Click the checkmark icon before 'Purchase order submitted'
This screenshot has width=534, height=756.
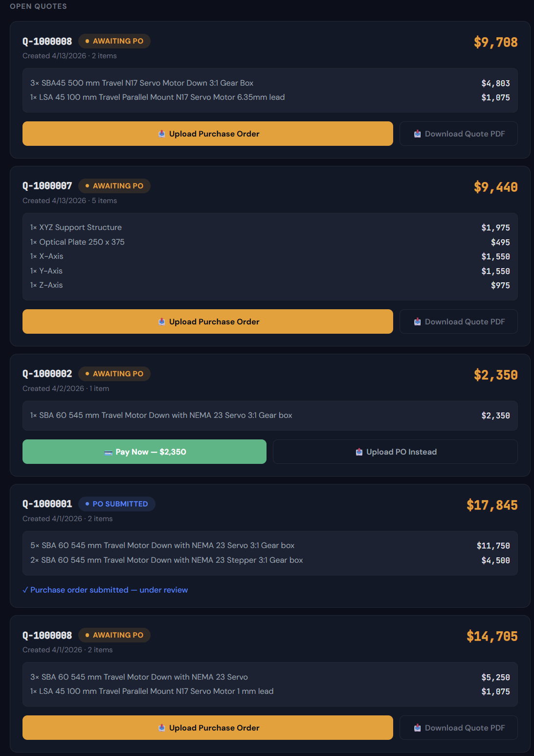click(x=25, y=590)
